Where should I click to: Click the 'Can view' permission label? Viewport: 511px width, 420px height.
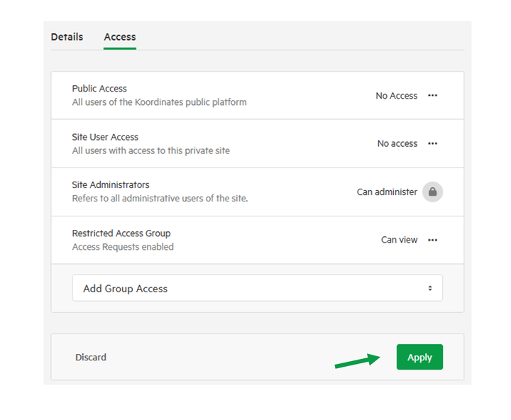[399, 240]
